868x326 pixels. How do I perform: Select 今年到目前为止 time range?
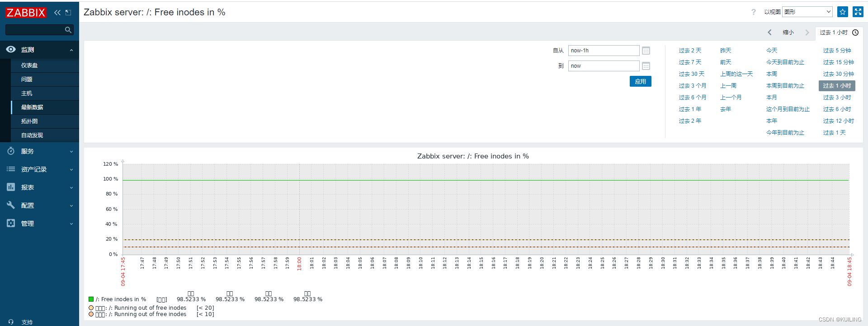785,133
